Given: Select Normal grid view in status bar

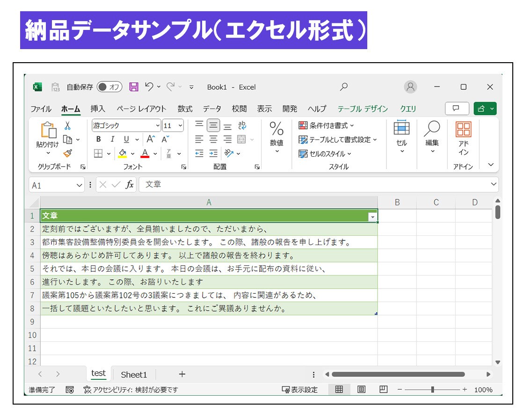Looking at the screenshot, I should click(339, 389).
